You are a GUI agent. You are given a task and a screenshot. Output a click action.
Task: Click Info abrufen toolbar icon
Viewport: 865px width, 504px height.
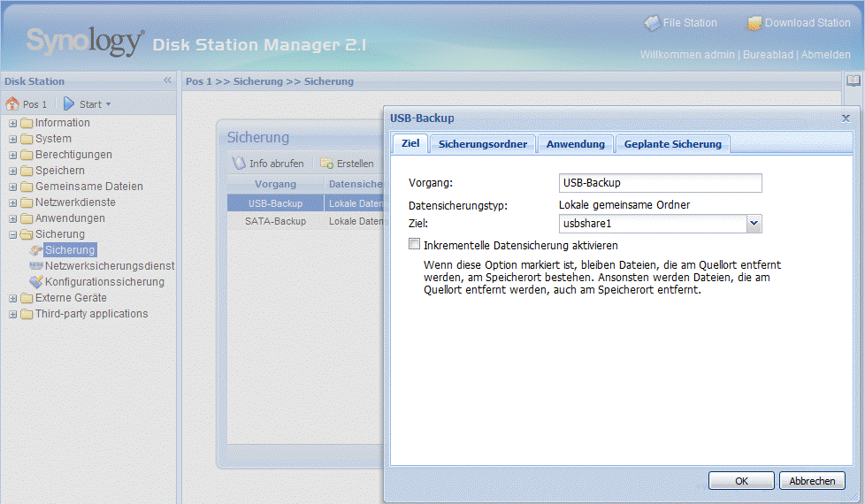tap(238, 164)
